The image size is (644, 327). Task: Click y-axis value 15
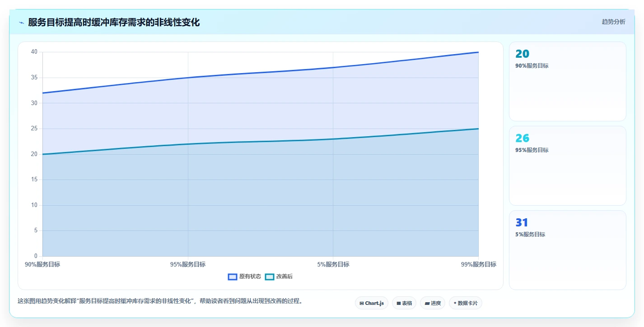(x=34, y=180)
